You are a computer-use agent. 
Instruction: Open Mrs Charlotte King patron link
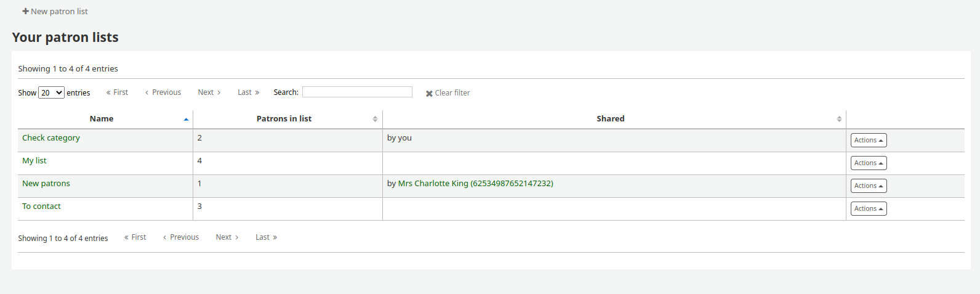click(x=476, y=184)
